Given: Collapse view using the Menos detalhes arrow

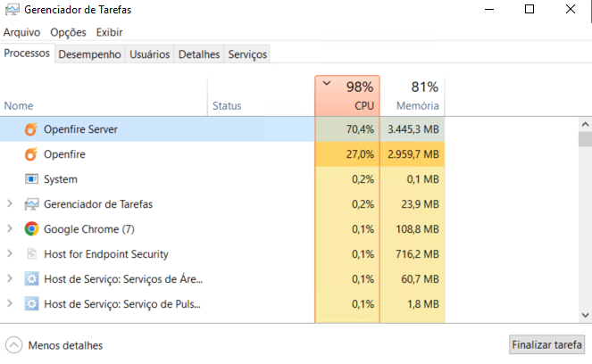Looking at the screenshot, I should click(x=14, y=345).
